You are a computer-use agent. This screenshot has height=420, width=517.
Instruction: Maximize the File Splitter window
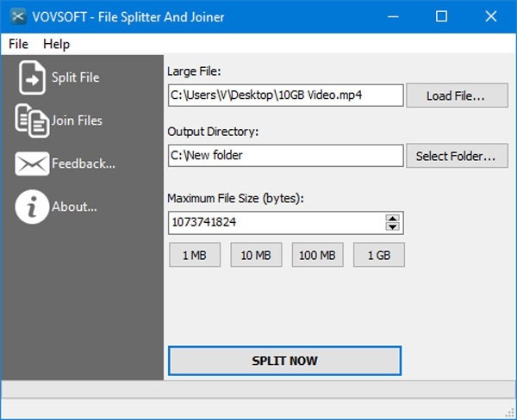[x=442, y=16]
